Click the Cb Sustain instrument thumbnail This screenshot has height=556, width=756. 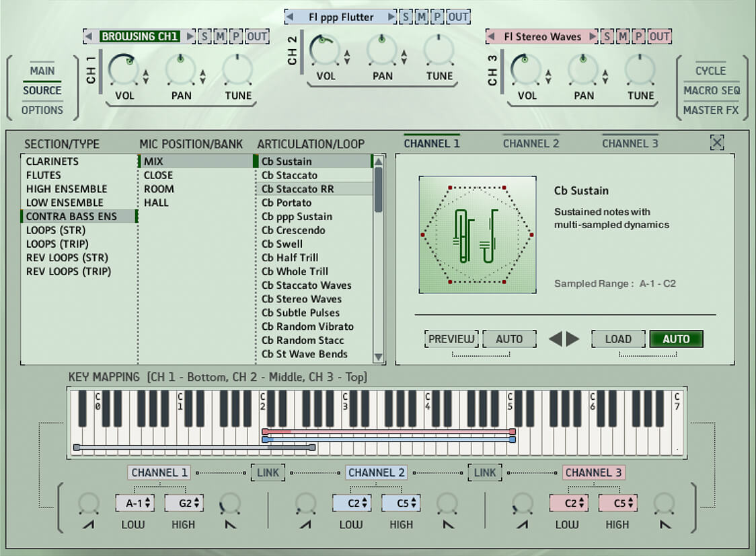pyautogui.click(x=477, y=235)
